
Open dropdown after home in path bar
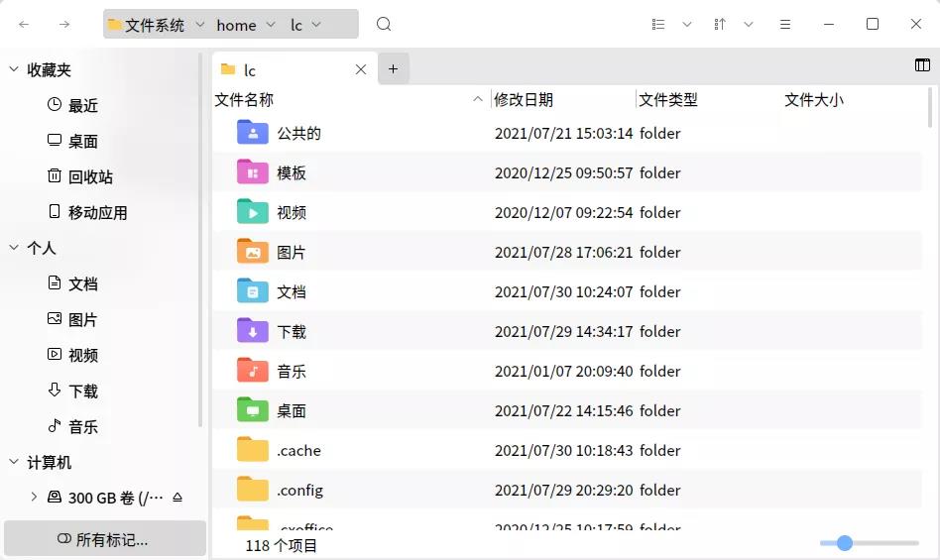271,25
